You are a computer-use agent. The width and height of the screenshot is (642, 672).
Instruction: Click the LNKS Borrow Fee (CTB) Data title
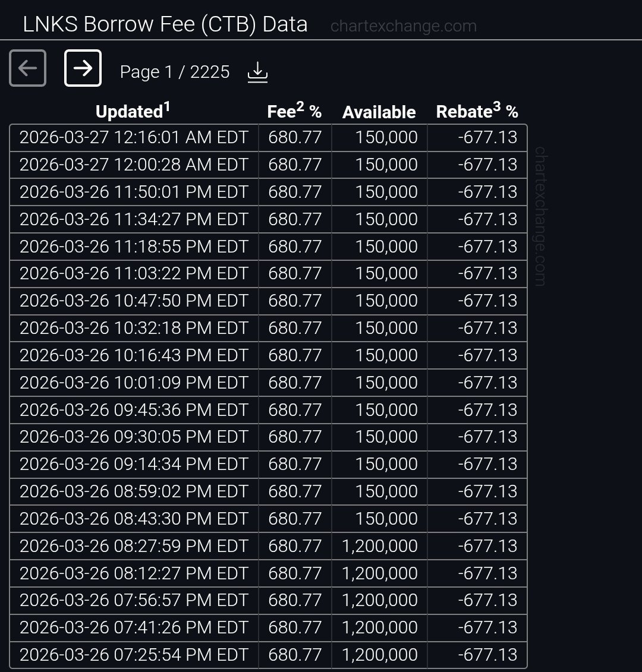point(165,24)
